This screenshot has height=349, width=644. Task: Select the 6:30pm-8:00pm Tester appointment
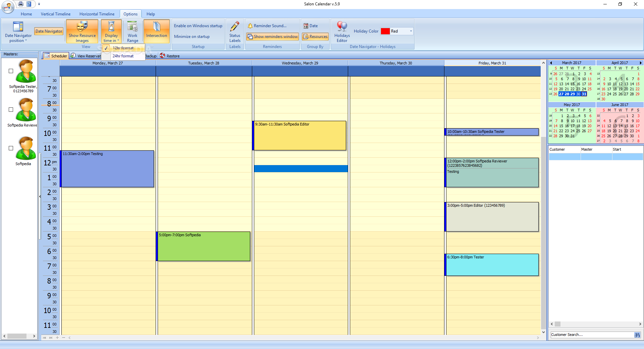[x=492, y=265]
